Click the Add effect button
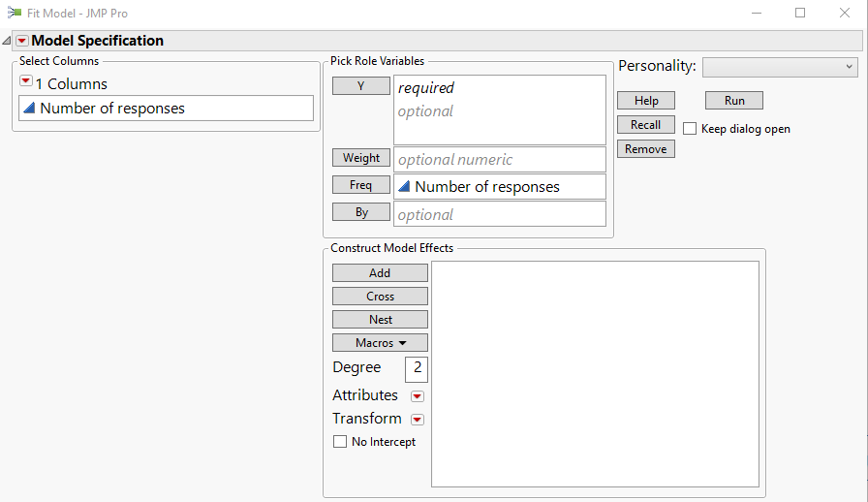This screenshot has height=502, width=868. point(380,273)
